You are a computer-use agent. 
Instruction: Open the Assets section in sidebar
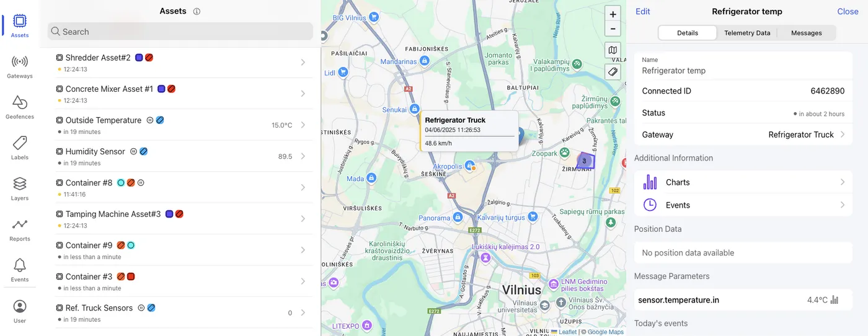point(20,25)
